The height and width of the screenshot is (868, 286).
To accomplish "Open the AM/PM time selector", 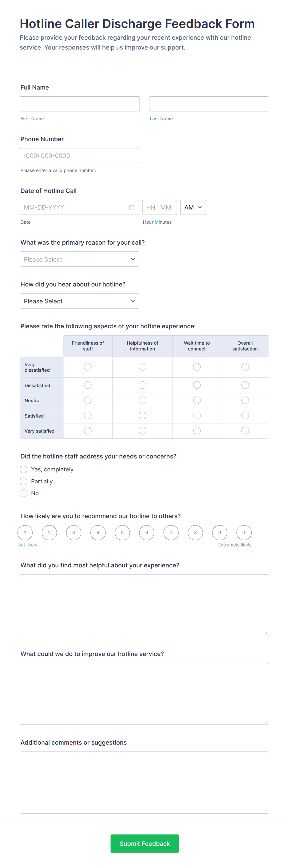I will tap(193, 207).
